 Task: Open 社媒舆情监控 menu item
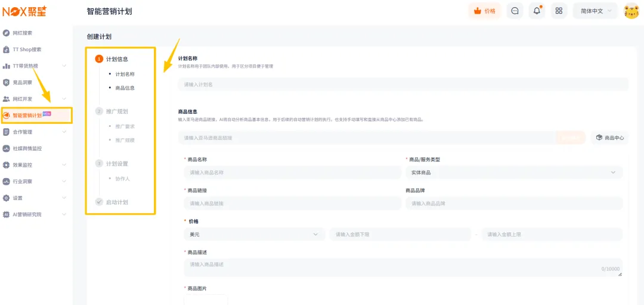coord(27,148)
